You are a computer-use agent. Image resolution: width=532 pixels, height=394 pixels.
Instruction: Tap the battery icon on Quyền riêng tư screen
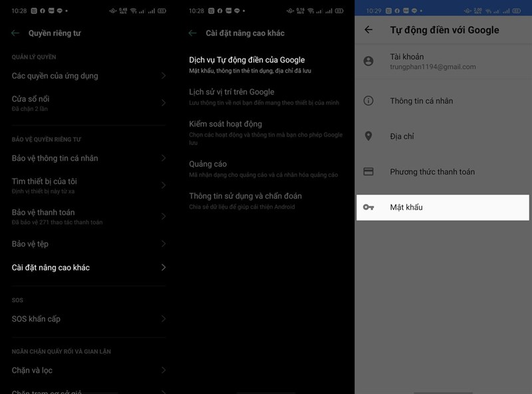162,11
